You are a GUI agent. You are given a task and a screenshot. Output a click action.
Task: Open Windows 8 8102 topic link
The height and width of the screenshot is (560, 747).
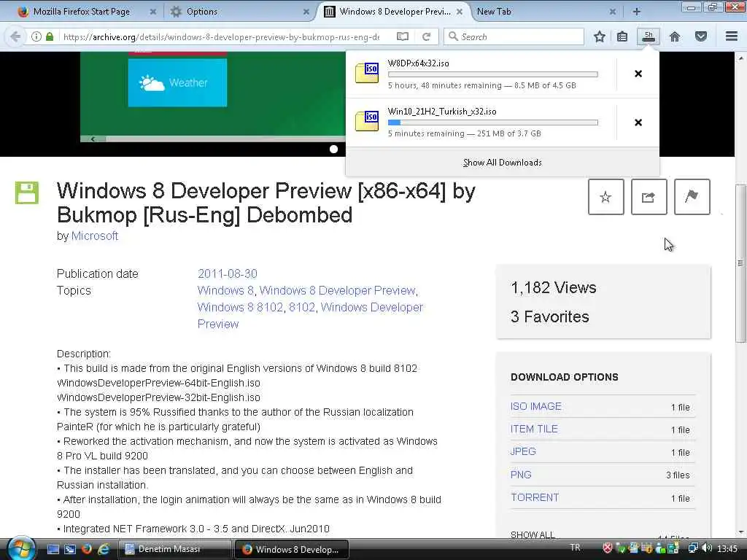click(x=240, y=307)
